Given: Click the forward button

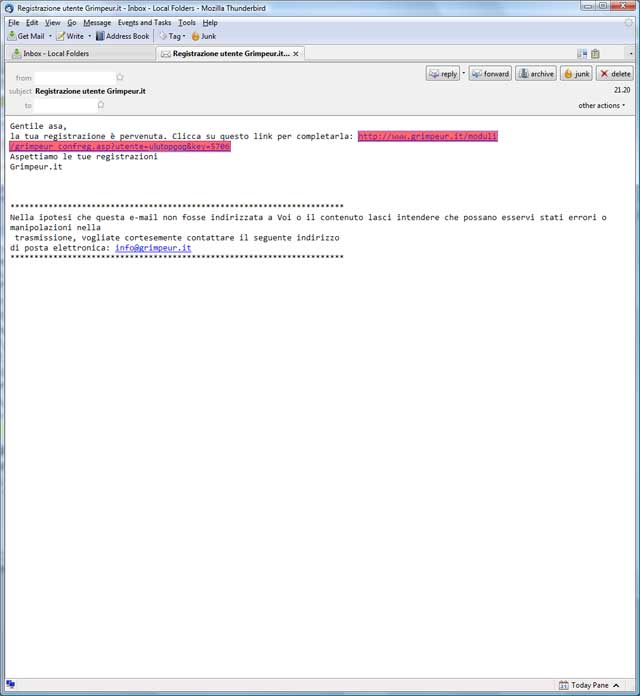Looking at the screenshot, I should pyautogui.click(x=490, y=74).
